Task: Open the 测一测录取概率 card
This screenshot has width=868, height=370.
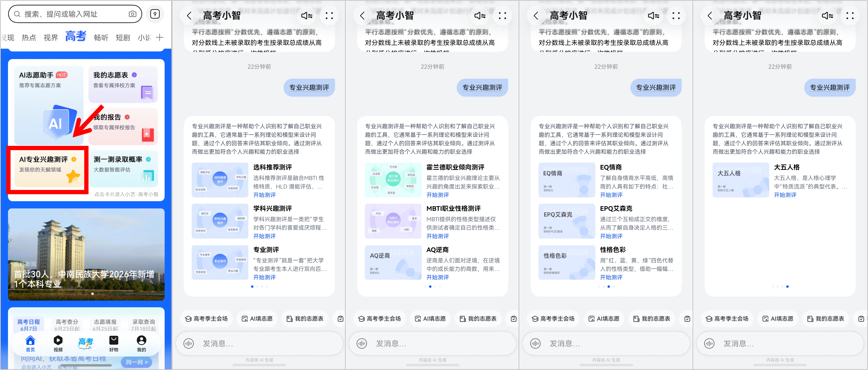Action: [123, 169]
